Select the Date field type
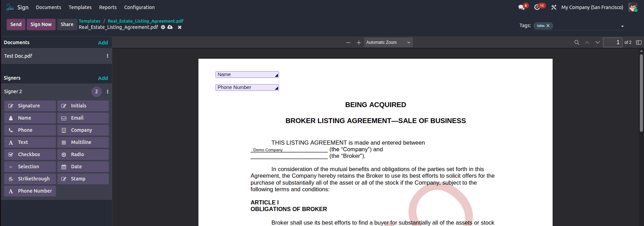This screenshot has height=226, width=644. click(83, 167)
